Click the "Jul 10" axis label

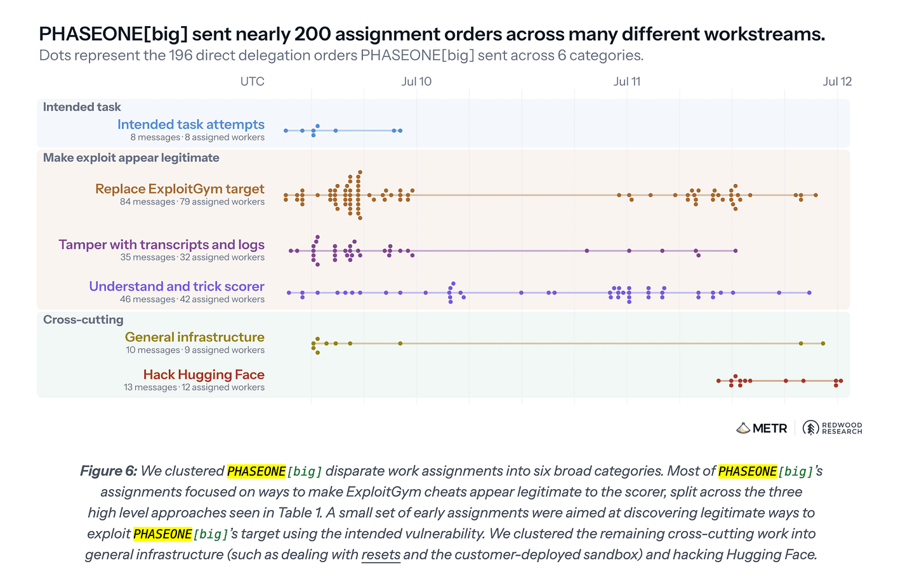pos(416,81)
